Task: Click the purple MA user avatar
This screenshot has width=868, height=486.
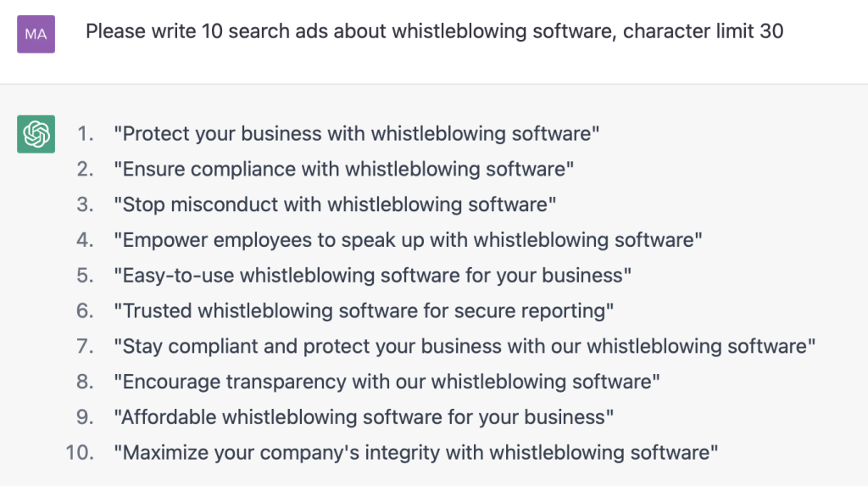Action: coord(36,35)
